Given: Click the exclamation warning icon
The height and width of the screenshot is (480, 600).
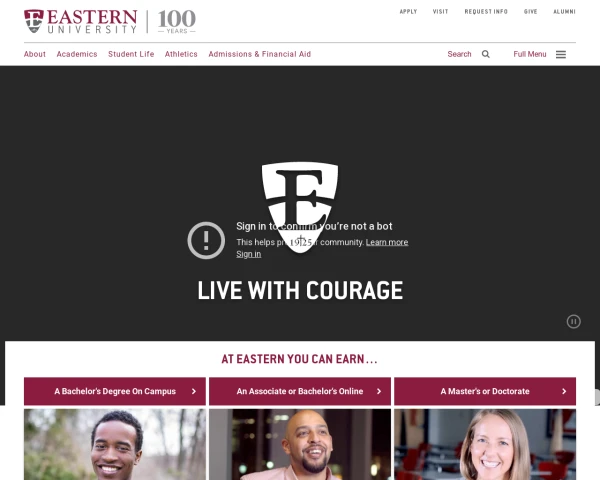Looking at the screenshot, I should click(206, 240).
